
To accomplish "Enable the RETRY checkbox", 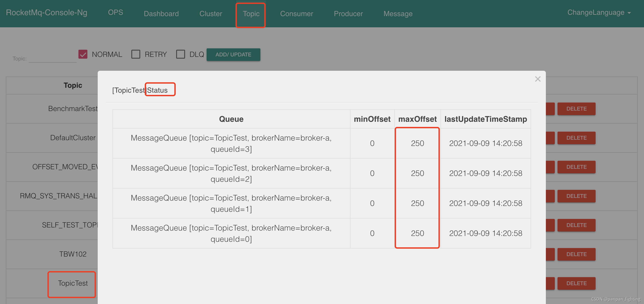I will 136,54.
